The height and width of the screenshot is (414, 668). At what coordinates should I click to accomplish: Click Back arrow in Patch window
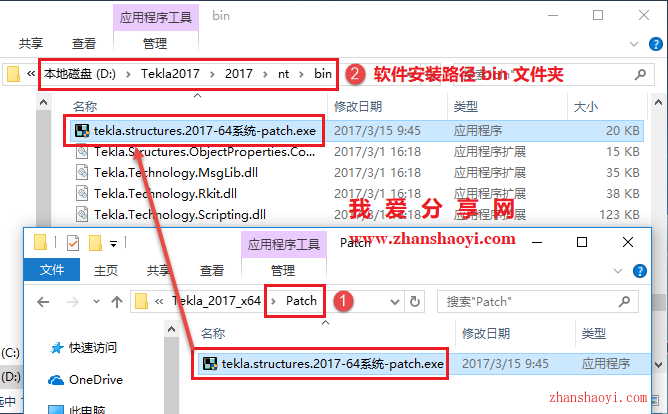coord(43,302)
